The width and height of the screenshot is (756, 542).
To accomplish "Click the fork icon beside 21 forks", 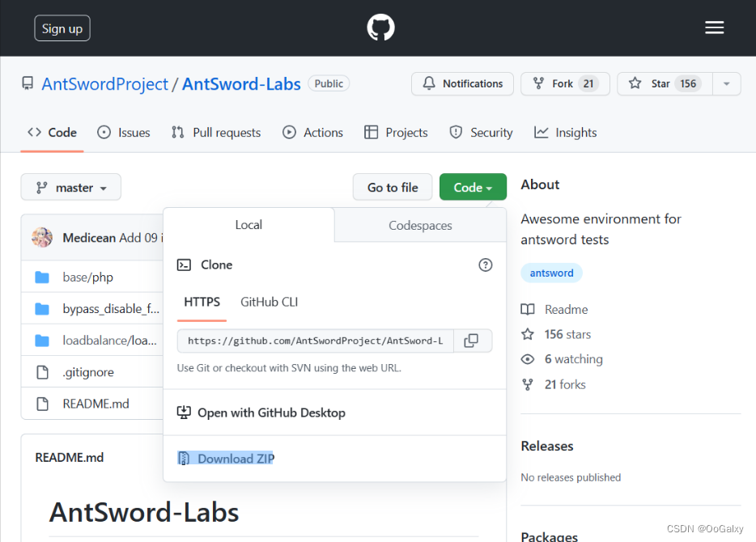I will click(x=528, y=384).
